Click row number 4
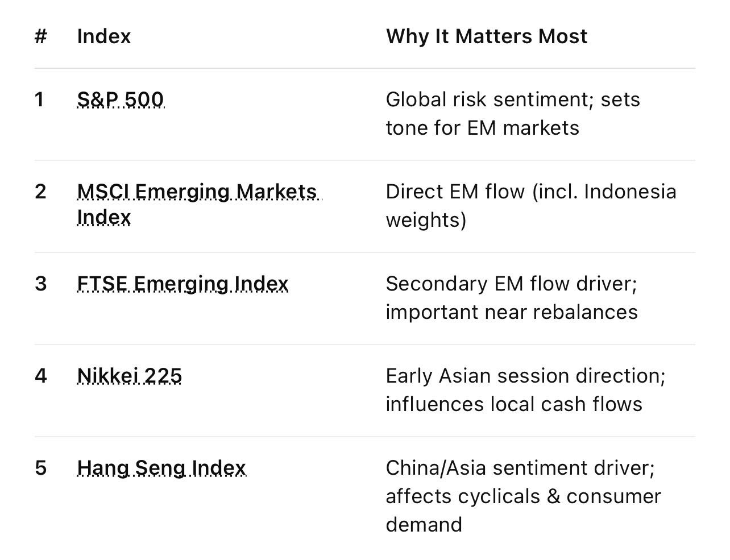Viewport: 730px width, 560px height. pyautogui.click(x=40, y=376)
